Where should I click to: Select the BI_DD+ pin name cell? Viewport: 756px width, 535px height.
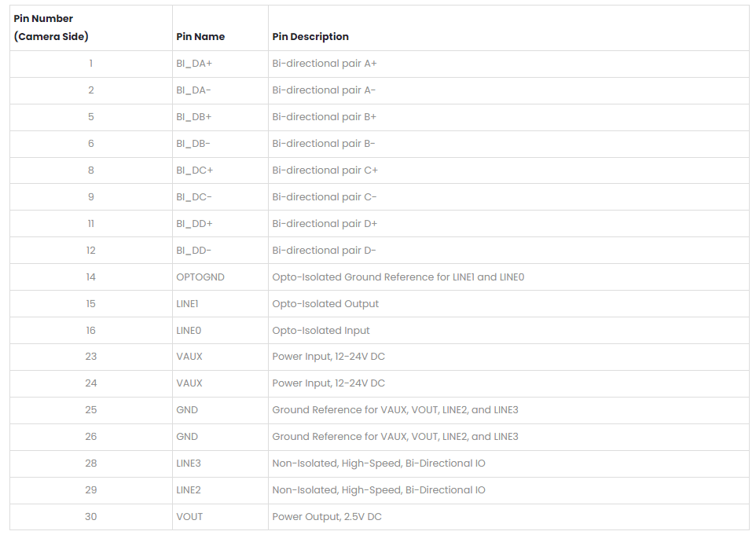194,224
